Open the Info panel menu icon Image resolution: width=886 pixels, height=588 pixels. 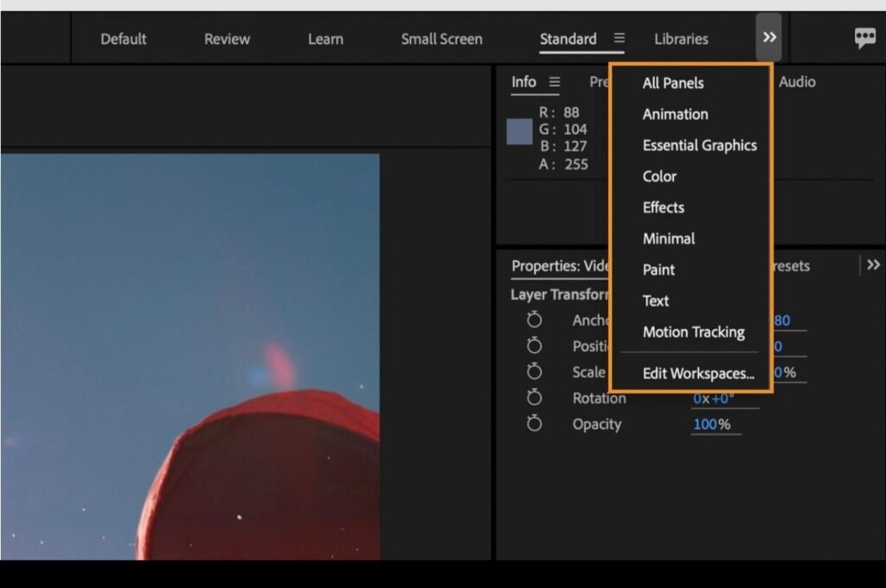click(555, 82)
